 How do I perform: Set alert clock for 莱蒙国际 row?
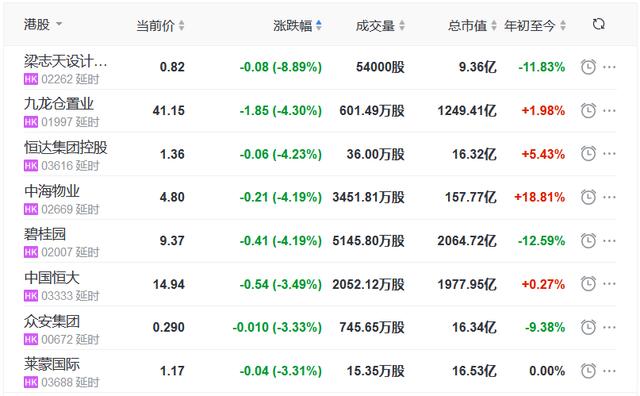click(588, 371)
